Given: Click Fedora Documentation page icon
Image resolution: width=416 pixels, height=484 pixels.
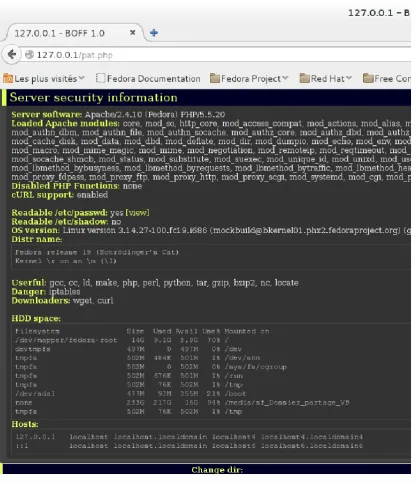Looking at the screenshot, I should click(x=100, y=78).
